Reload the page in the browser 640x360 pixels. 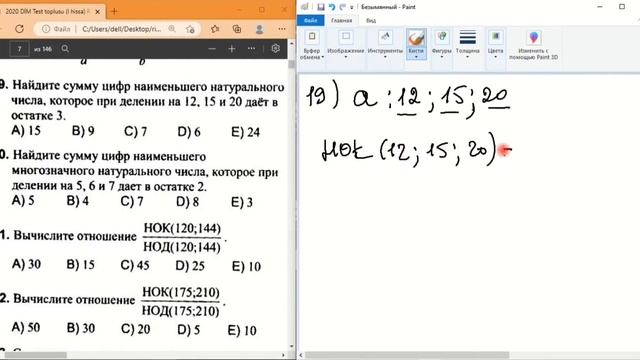point(19,29)
